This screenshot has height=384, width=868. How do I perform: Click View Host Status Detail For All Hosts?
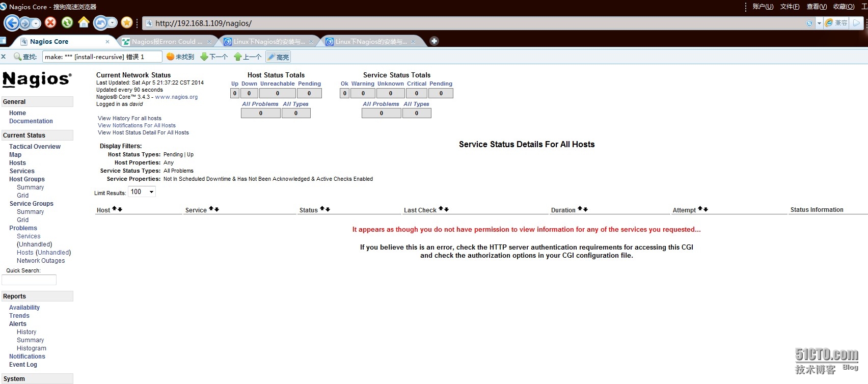coord(143,132)
